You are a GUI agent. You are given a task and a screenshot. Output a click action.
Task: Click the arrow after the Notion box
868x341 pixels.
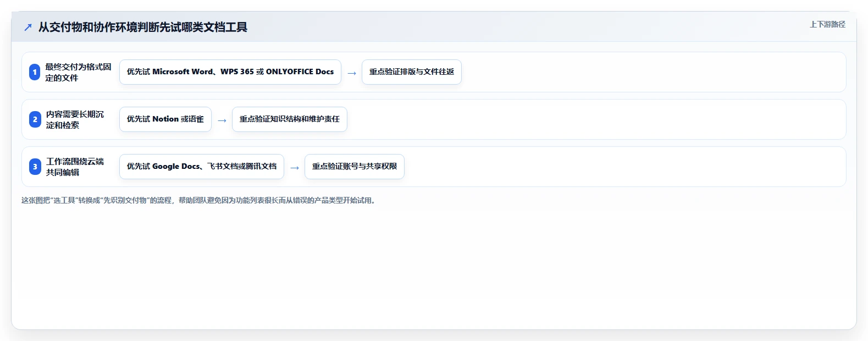tap(222, 120)
